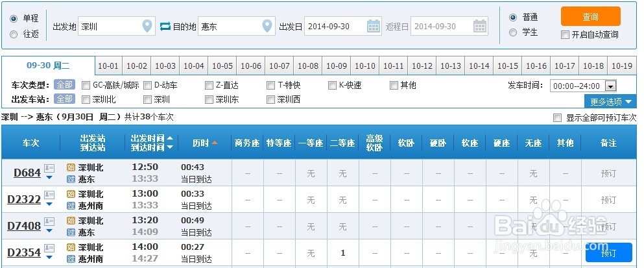Check the K-快速 train type filter
The height and width of the screenshot is (268, 644).
(x=332, y=86)
